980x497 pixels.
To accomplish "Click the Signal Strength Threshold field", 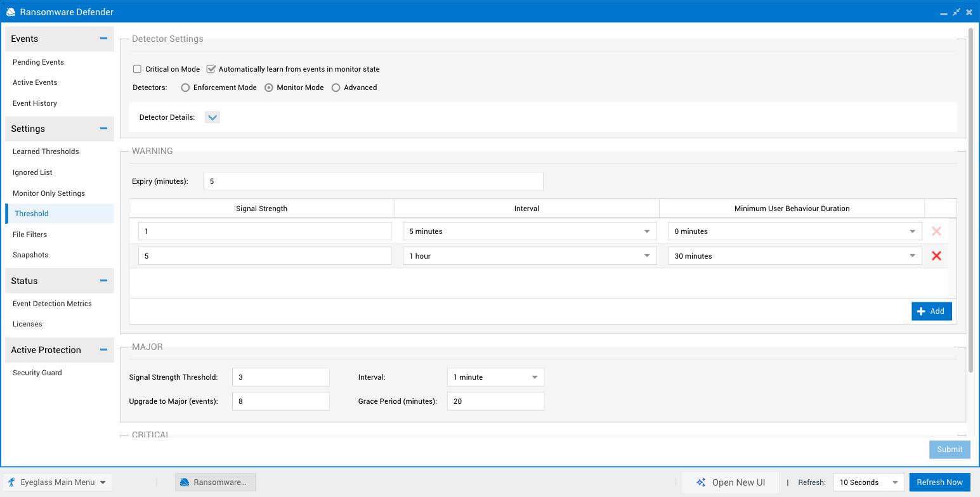I will 281,377.
